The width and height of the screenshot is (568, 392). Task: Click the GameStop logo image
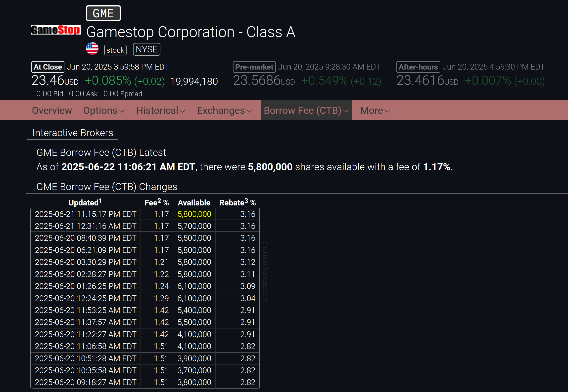click(56, 30)
